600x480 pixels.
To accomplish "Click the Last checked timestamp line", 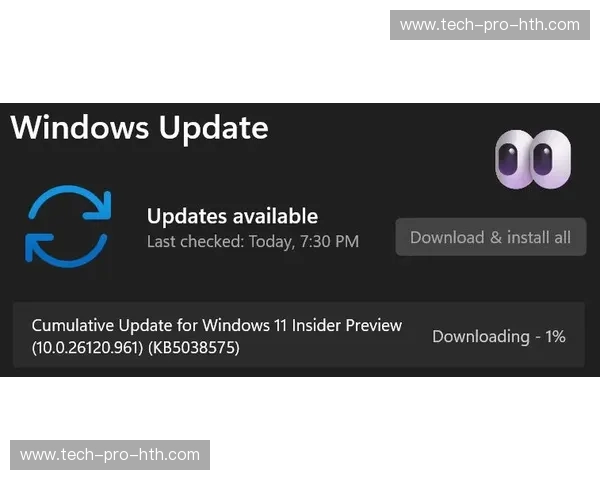I will [253, 242].
